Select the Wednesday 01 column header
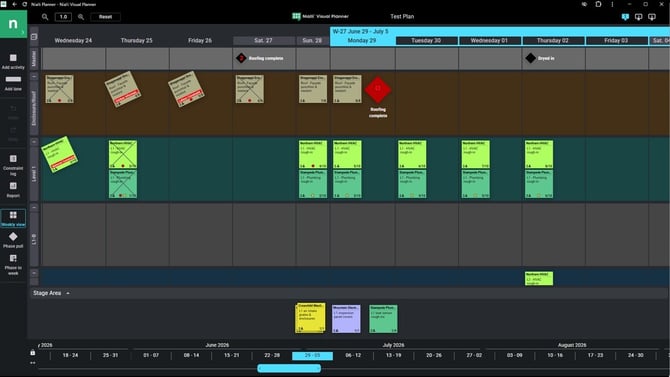Viewport: 670px width, 377px height. point(489,41)
